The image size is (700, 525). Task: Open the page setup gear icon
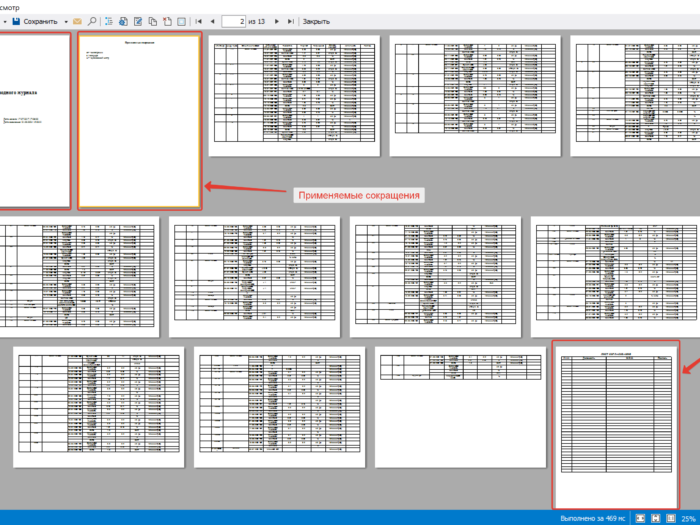(x=123, y=21)
